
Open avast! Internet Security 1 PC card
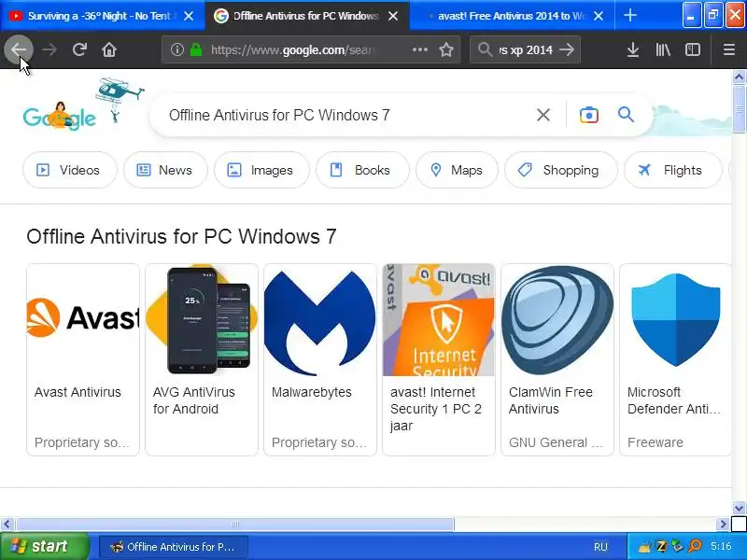point(439,359)
